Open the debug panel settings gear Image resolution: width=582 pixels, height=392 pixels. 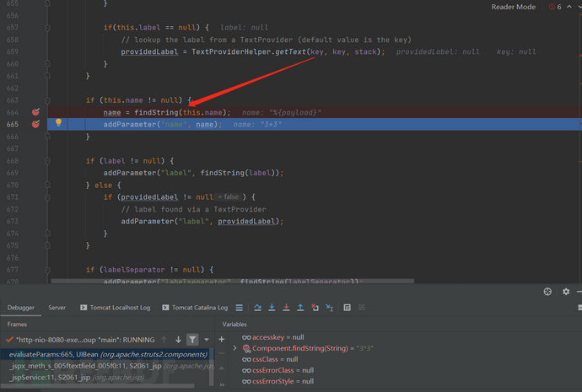(x=566, y=292)
